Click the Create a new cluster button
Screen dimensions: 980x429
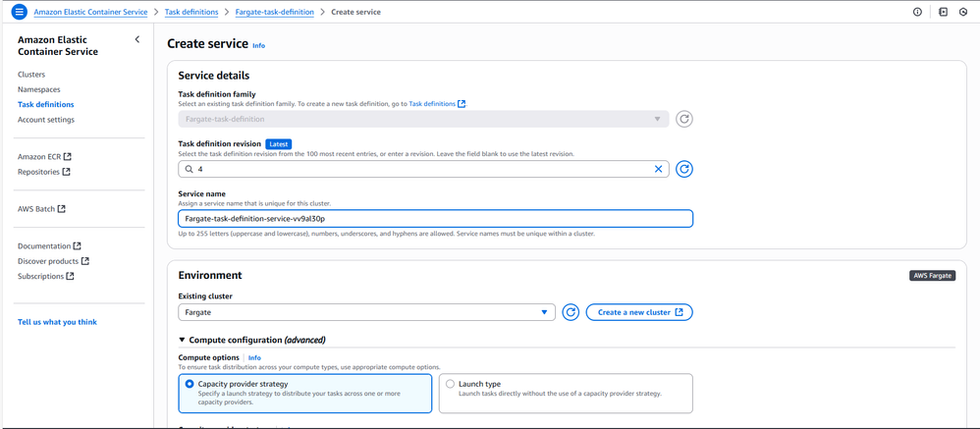click(639, 312)
